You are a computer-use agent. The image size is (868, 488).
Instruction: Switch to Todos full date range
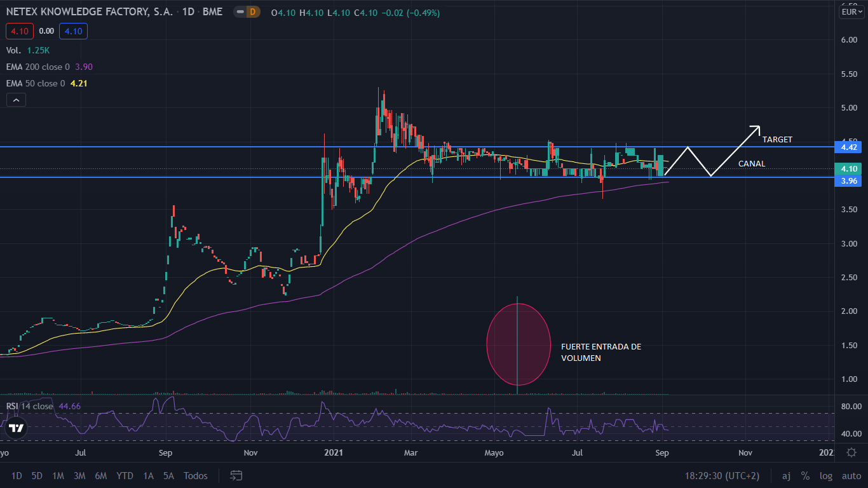pyautogui.click(x=195, y=476)
